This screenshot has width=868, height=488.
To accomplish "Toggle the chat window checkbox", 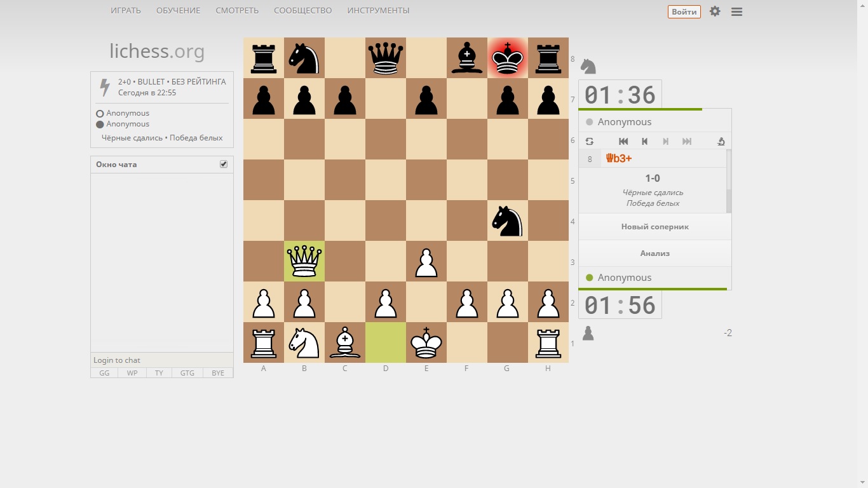I will (x=224, y=164).
